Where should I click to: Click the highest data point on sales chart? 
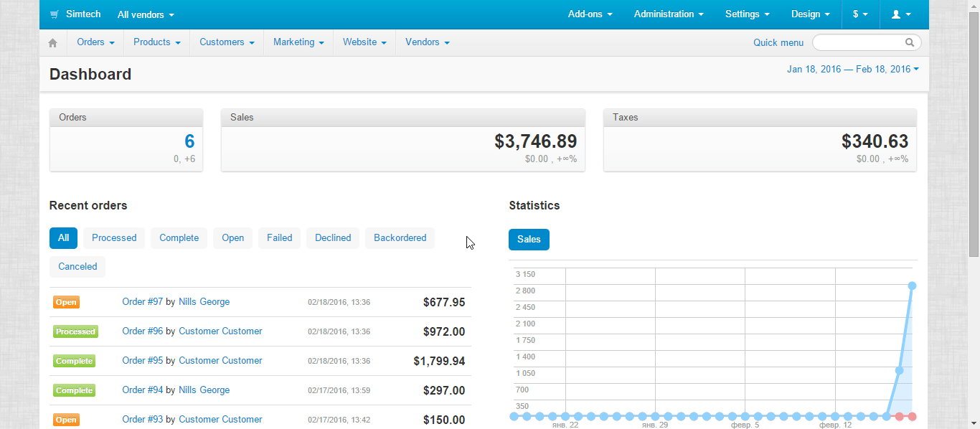(x=912, y=286)
